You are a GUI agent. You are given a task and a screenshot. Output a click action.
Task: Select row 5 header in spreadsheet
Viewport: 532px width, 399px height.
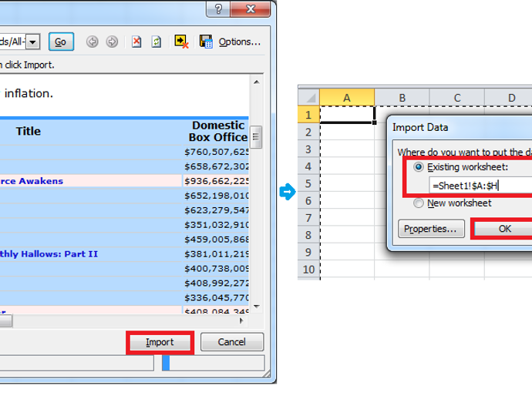point(308,183)
